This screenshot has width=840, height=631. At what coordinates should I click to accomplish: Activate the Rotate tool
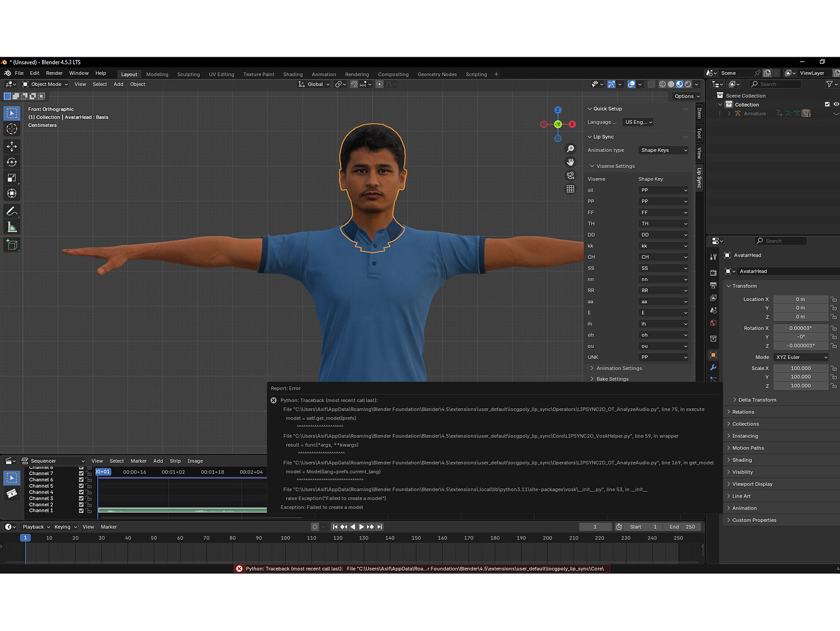(x=12, y=162)
